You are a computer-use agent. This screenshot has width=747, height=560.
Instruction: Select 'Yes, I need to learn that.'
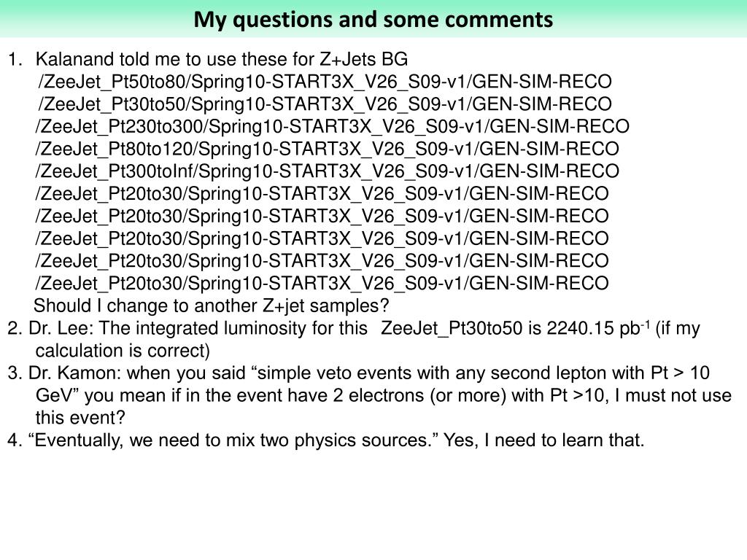543,440
